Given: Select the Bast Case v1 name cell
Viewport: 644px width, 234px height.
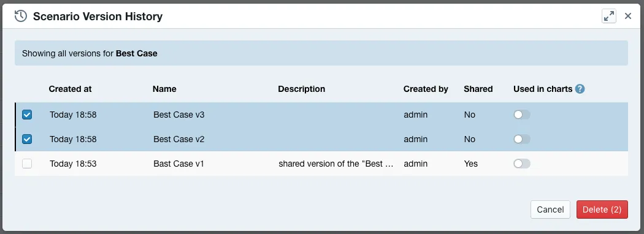Looking at the screenshot, I should [x=178, y=164].
